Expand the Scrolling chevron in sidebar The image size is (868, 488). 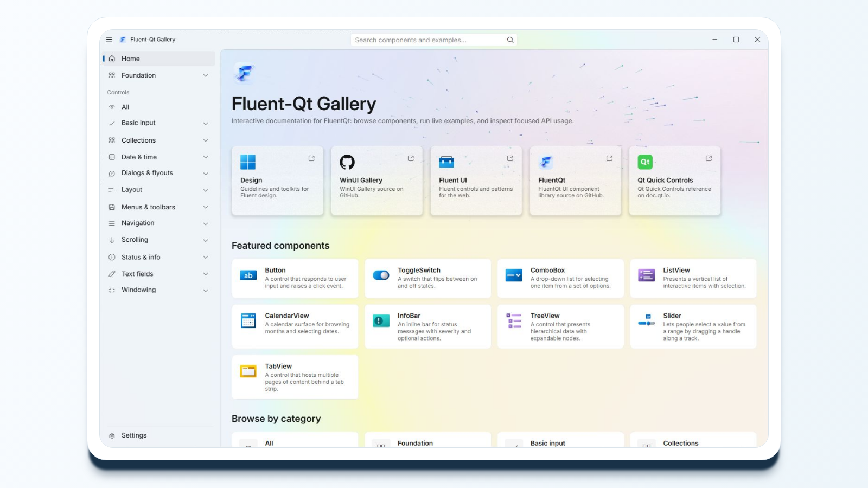pos(206,240)
